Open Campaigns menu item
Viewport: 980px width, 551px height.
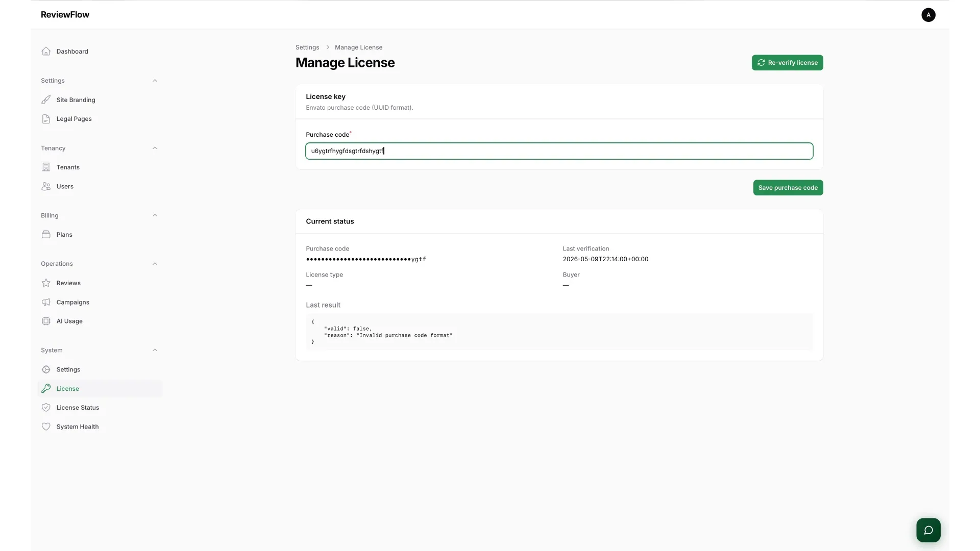coord(100,302)
